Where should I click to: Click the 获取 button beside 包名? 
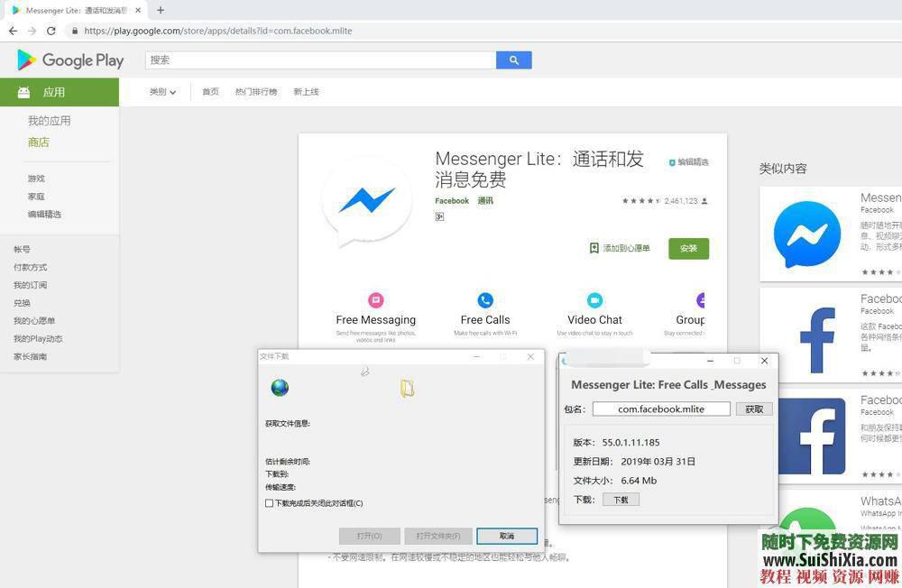pos(754,409)
